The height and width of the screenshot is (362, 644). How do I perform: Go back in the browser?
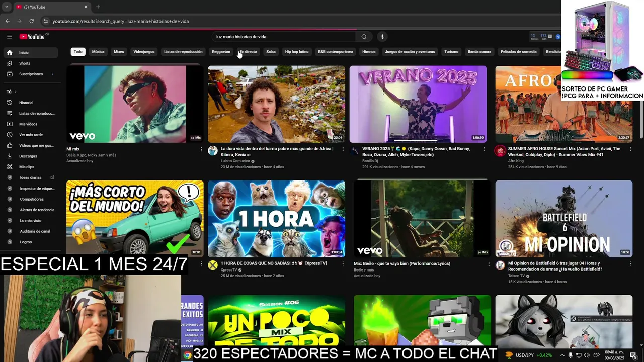(7, 21)
